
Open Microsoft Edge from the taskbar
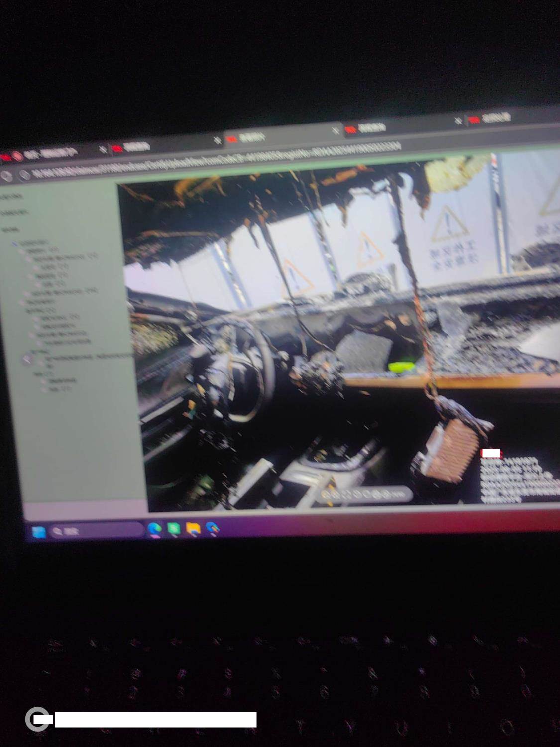tap(154, 529)
